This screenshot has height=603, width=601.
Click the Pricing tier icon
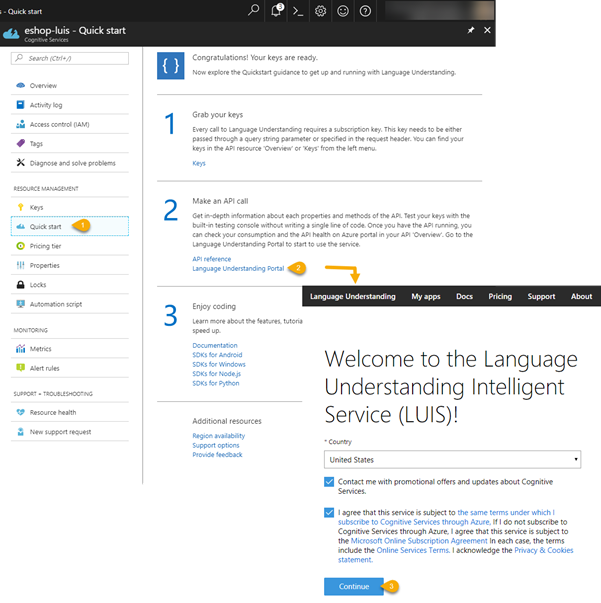pos(20,246)
